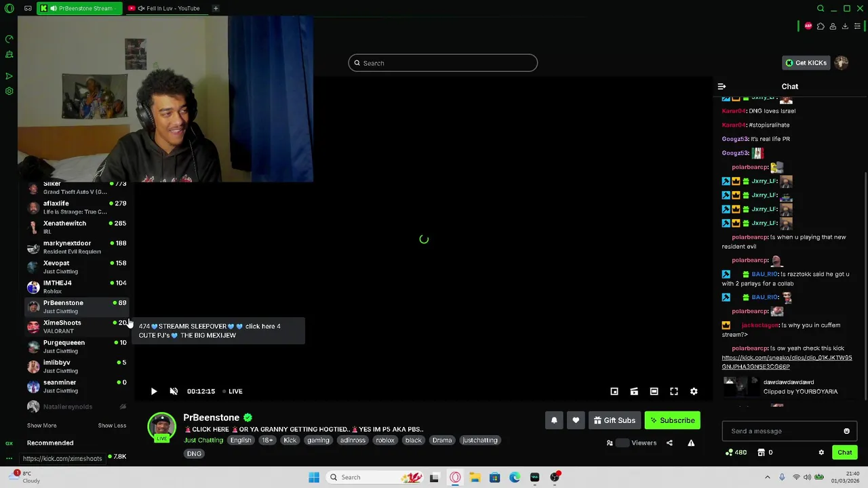Click the green Subscribe button

[x=672, y=420]
